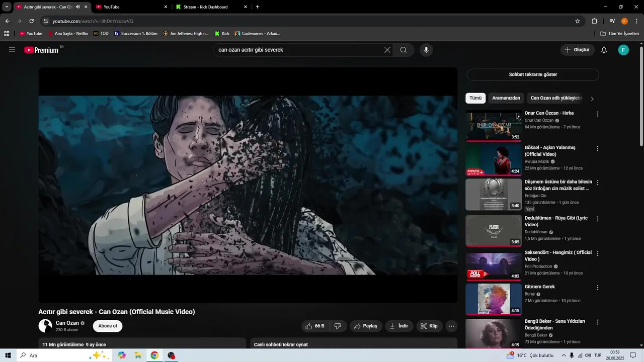Open options for Dedublüman - Rüya Gibi

598,219
